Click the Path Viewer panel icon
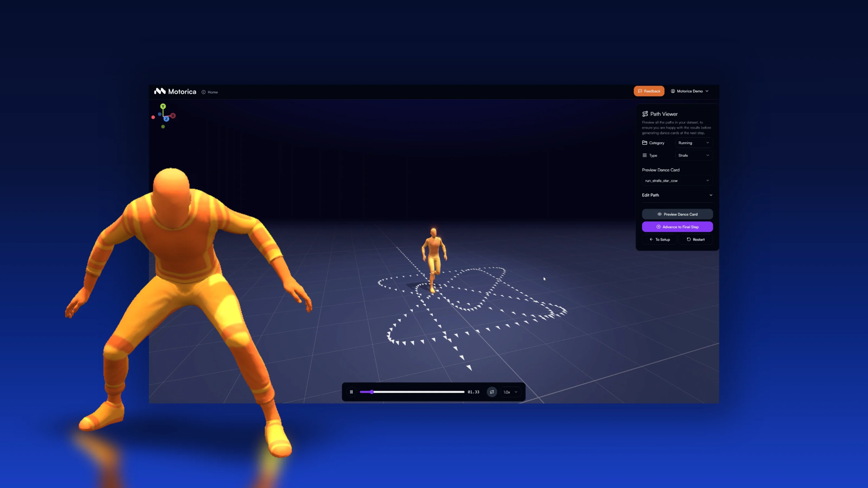868x488 pixels. pos(645,114)
